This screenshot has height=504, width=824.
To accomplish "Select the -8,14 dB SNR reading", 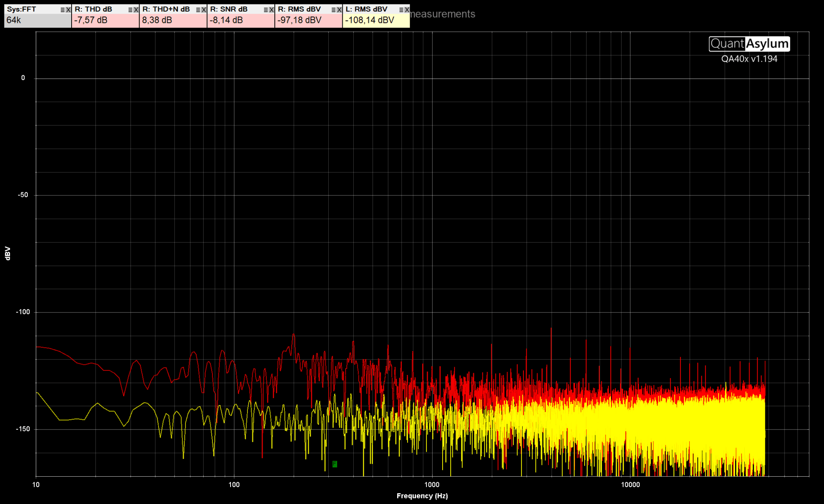I will 227,20.
